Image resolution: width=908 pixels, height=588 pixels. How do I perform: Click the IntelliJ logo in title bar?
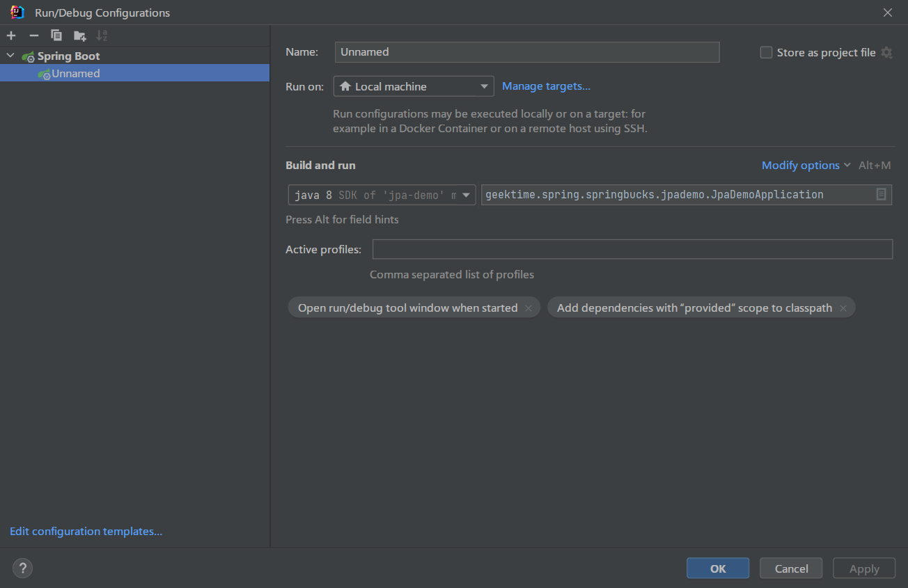point(17,13)
